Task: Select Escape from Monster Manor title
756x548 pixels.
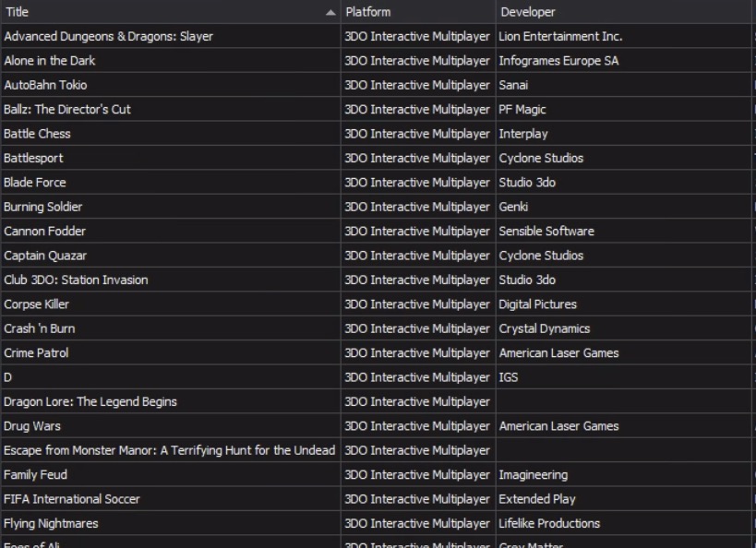Action: 169,450
